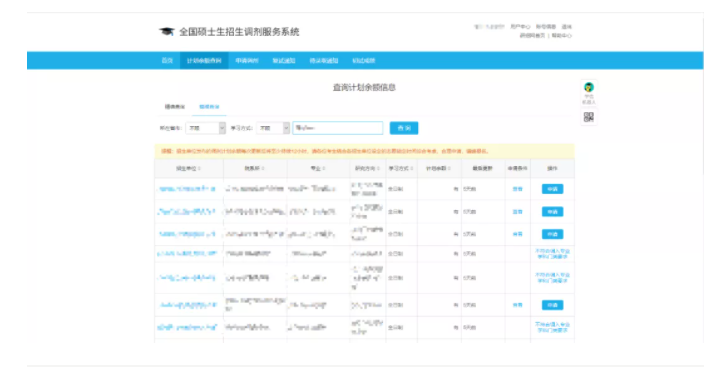The image size is (716, 367).
Task: Click the 操作 column header
Action: pos(552,169)
